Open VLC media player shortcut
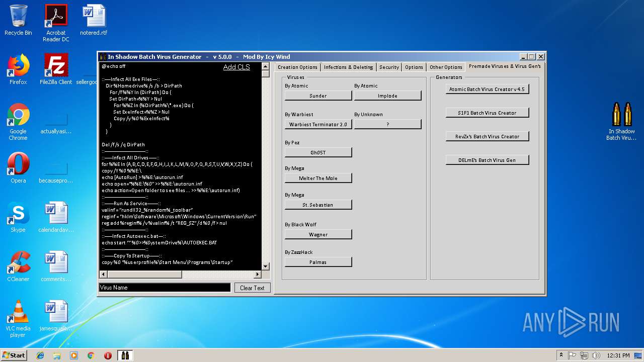This screenshot has width=644, height=362. click(18, 319)
